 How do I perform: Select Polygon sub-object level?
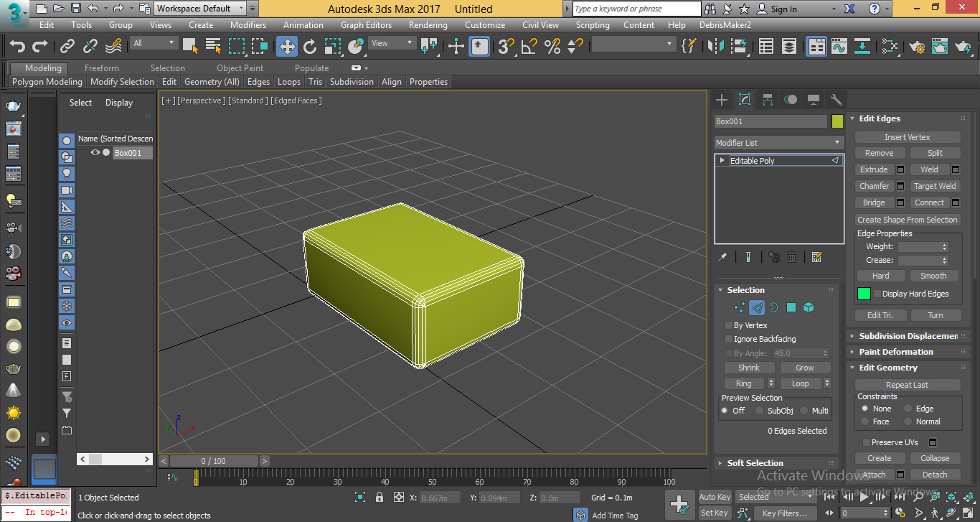pos(791,307)
